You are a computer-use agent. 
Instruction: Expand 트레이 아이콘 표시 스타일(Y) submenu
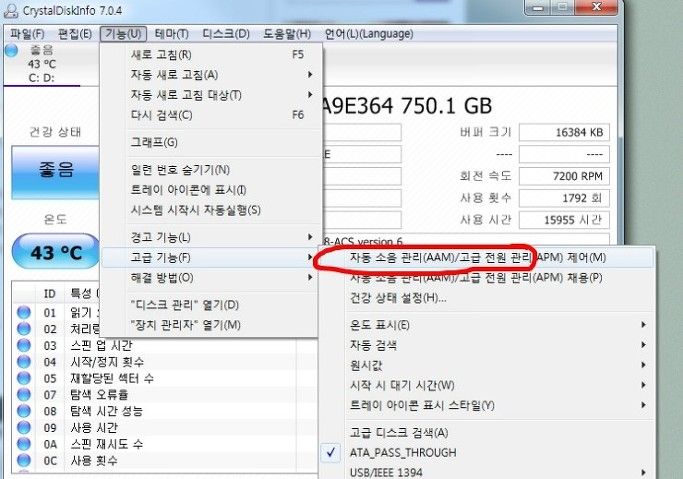487,405
